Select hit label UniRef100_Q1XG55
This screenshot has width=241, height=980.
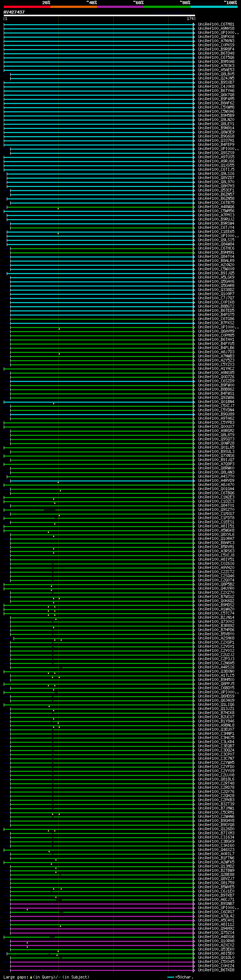tap(216, 166)
